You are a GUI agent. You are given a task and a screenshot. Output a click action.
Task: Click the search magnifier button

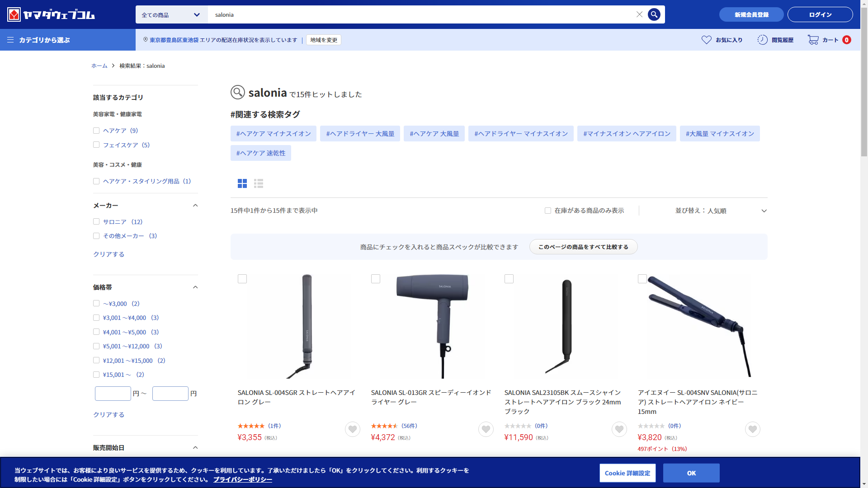tap(654, 14)
